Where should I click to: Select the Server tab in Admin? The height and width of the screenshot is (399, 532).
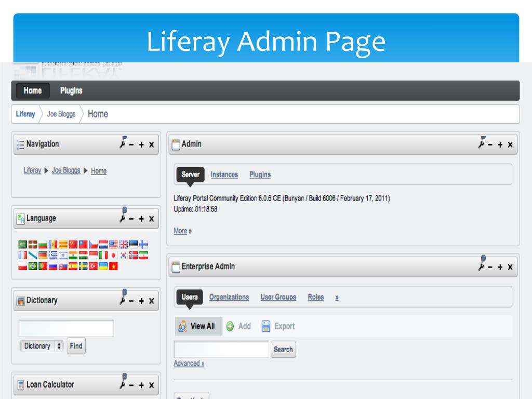[x=190, y=175]
